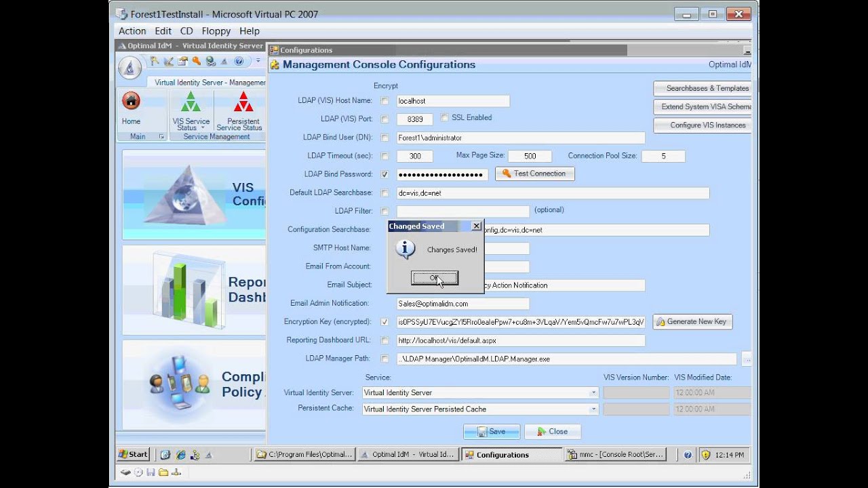Click the globe link icon in quick access toolbar
Screen dimensions: 868x488
point(211,61)
